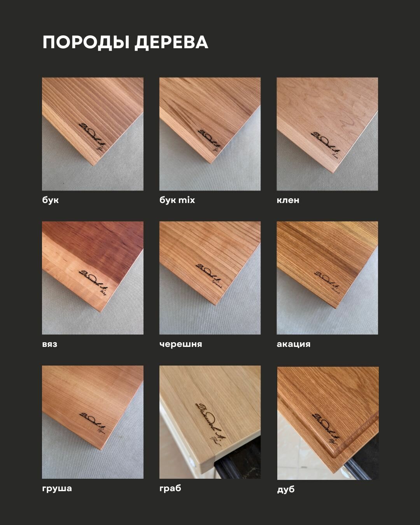Select the клен caption label
The width and height of the screenshot is (420, 525).
click(x=288, y=200)
